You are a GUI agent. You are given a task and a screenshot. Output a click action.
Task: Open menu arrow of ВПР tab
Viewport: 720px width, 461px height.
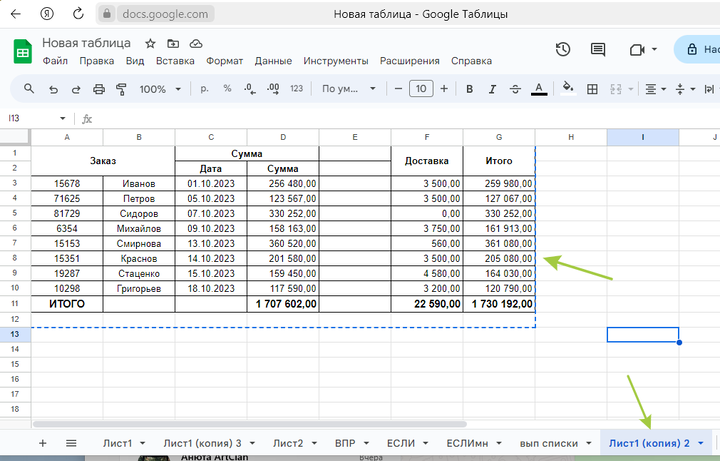click(x=366, y=443)
